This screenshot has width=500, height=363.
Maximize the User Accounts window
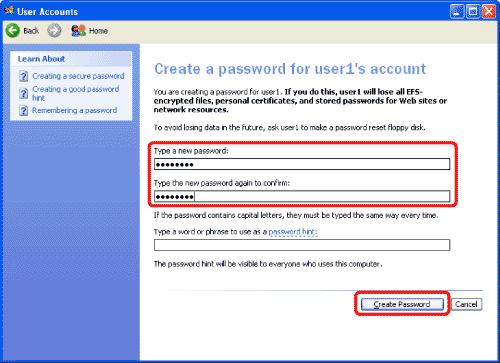coord(473,12)
